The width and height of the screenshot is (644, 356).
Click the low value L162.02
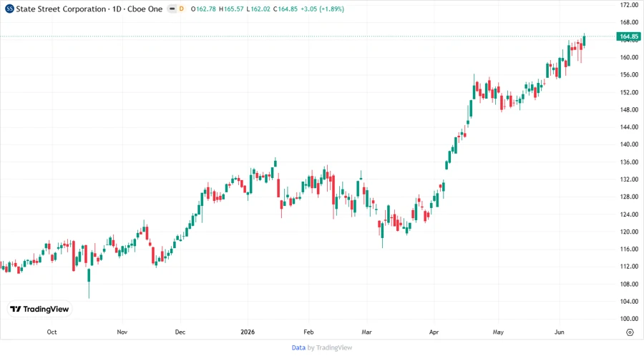click(x=258, y=9)
